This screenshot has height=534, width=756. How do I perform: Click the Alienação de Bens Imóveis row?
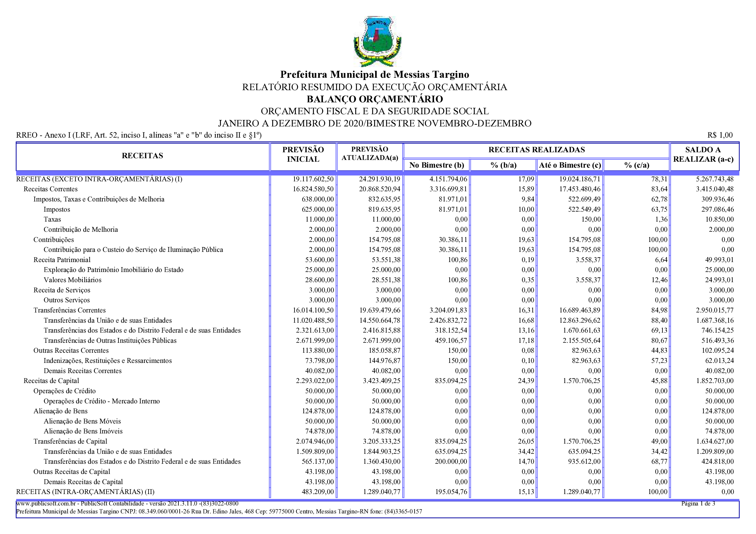[83, 431]
